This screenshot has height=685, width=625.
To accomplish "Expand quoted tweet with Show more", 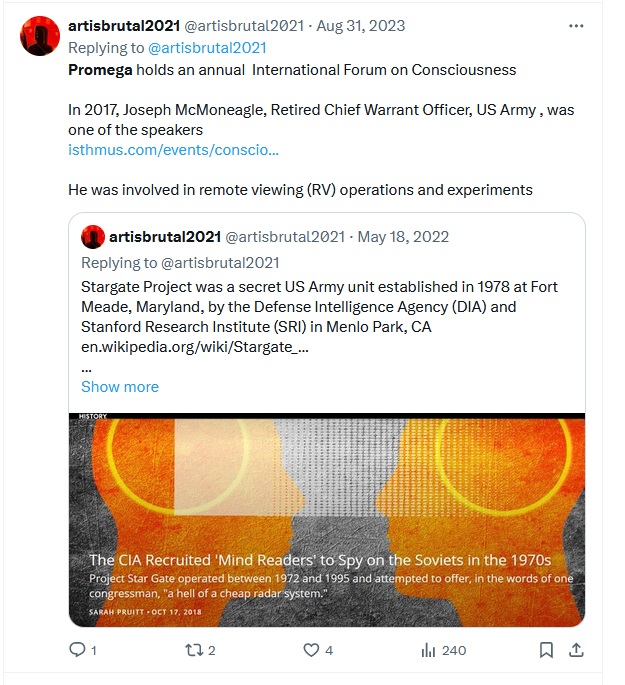I will tap(120, 387).
